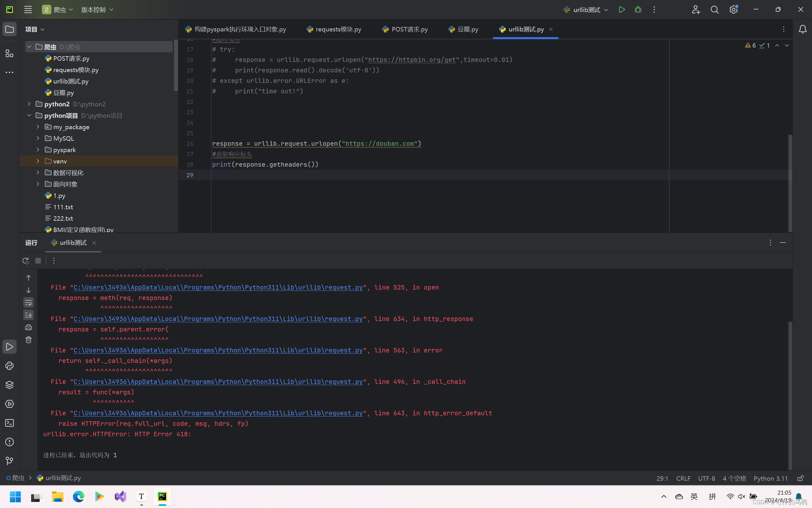
Task: Collapse the 爬虫 root folder
Action: 29,47
